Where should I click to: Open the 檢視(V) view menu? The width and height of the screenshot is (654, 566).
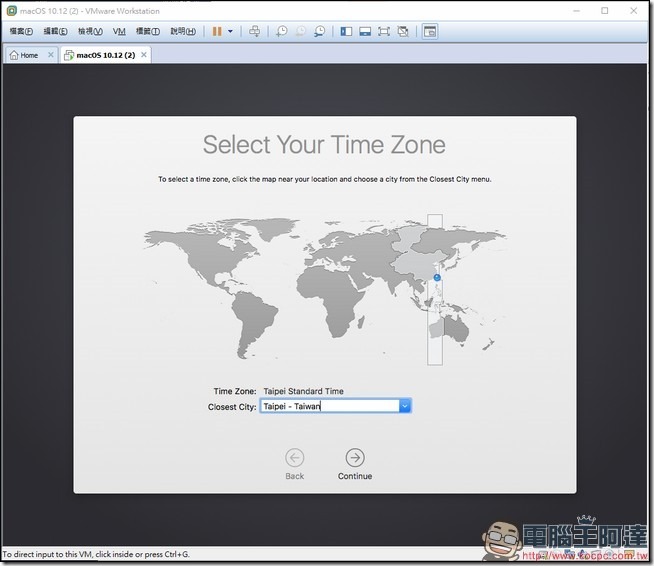tap(90, 31)
